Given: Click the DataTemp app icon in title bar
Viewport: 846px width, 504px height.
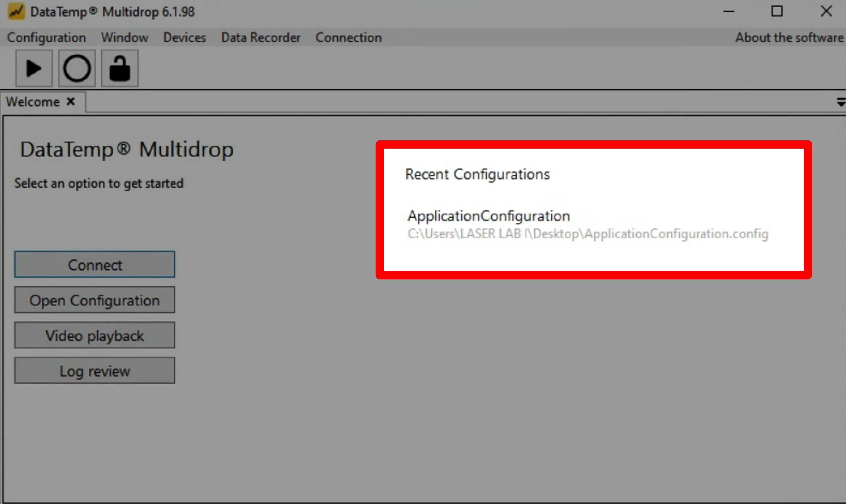Looking at the screenshot, I should point(16,12).
